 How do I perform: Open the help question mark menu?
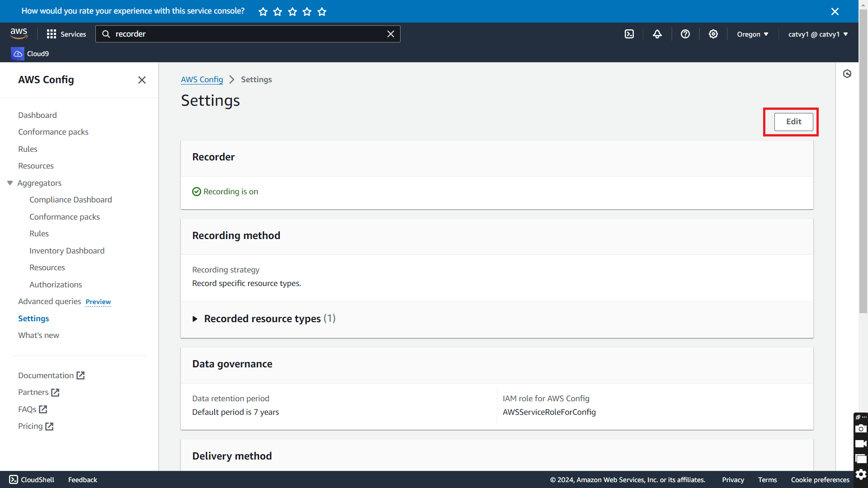tap(685, 34)
